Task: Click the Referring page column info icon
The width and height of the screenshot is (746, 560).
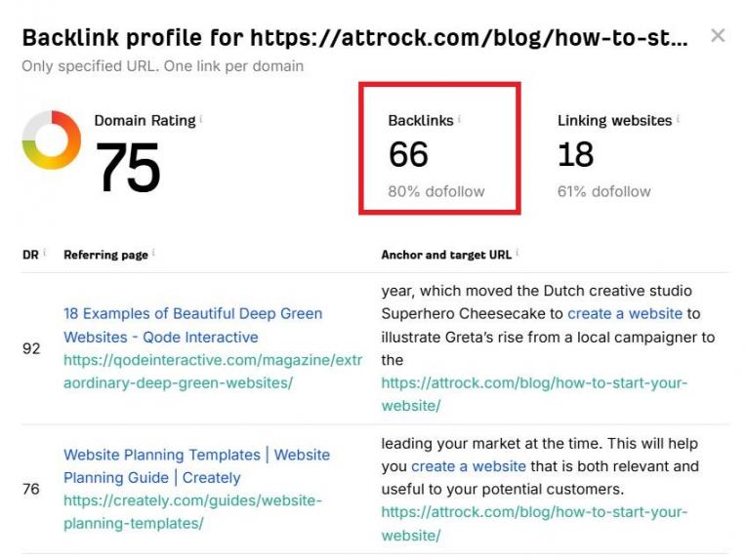Action: pyautogui.click(x=153, y=254)
